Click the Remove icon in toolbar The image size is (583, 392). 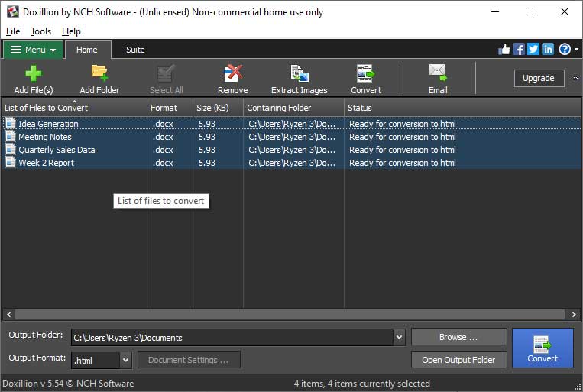pos(233,73)
